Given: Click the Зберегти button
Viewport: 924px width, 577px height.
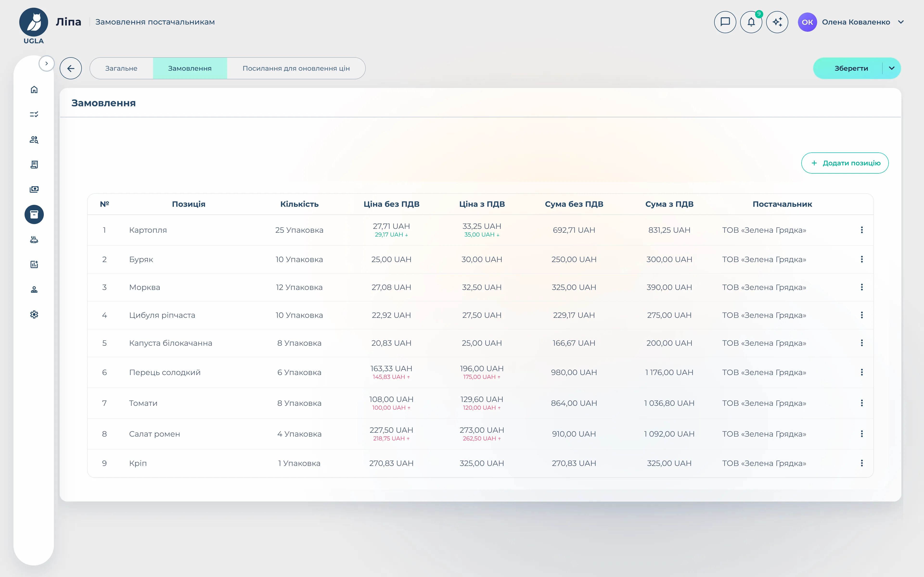Looking at the screenshot, I should 851,68.
